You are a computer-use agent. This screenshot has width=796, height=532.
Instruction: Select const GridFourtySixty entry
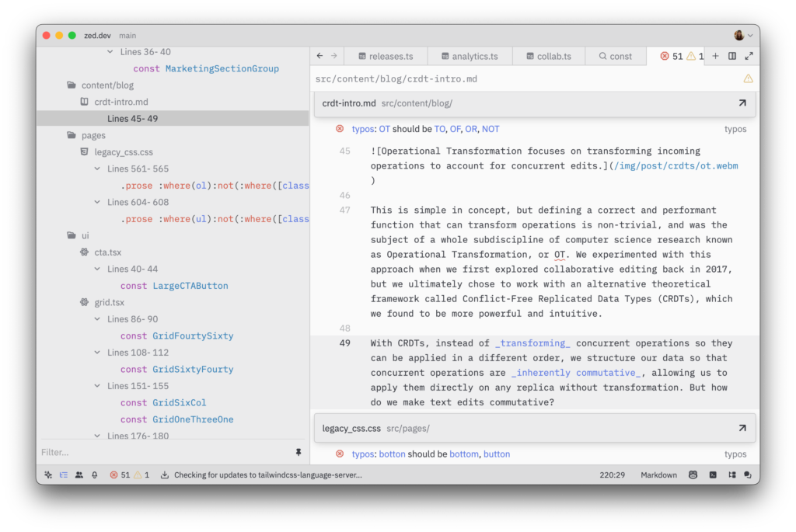pos(176,336)
